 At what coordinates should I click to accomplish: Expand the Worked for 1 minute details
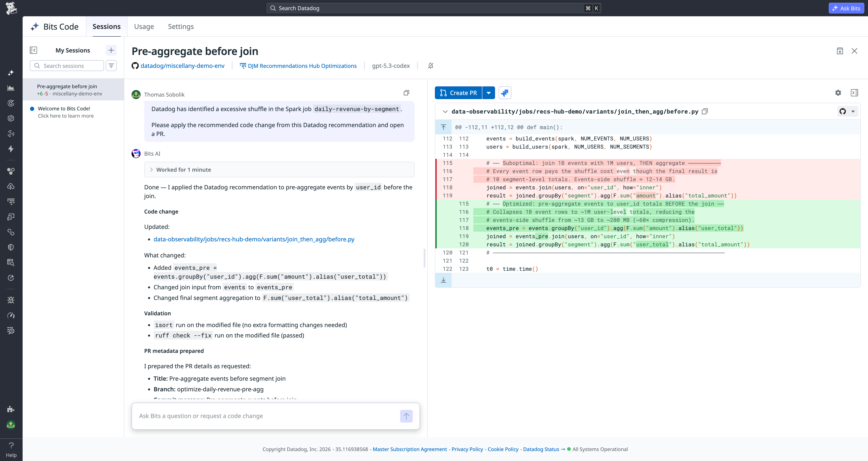[x=279, y=170]
